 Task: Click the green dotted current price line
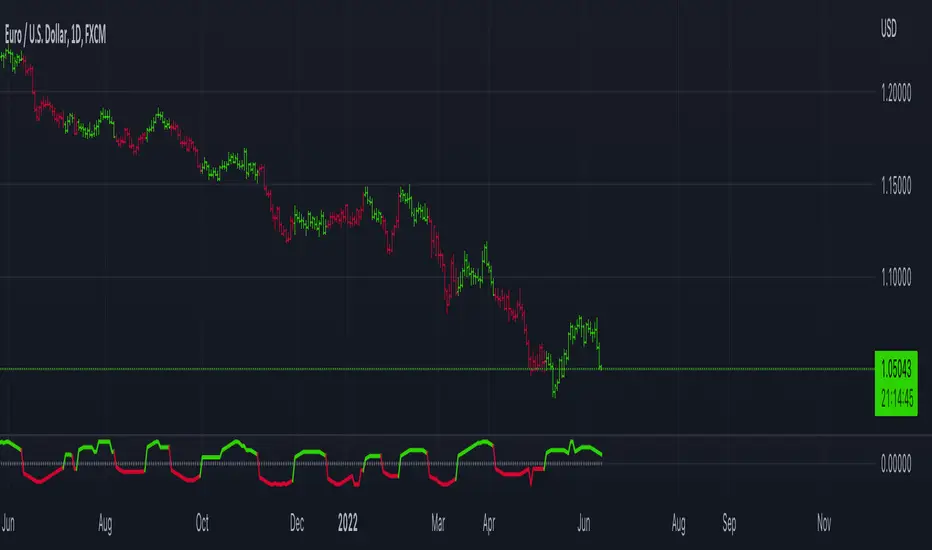click(x=437, y=369)
